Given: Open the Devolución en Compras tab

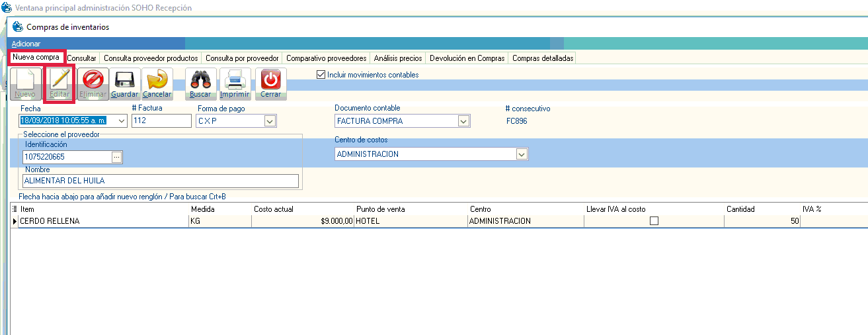Looking at the screenshot, I should click(467, 58).
